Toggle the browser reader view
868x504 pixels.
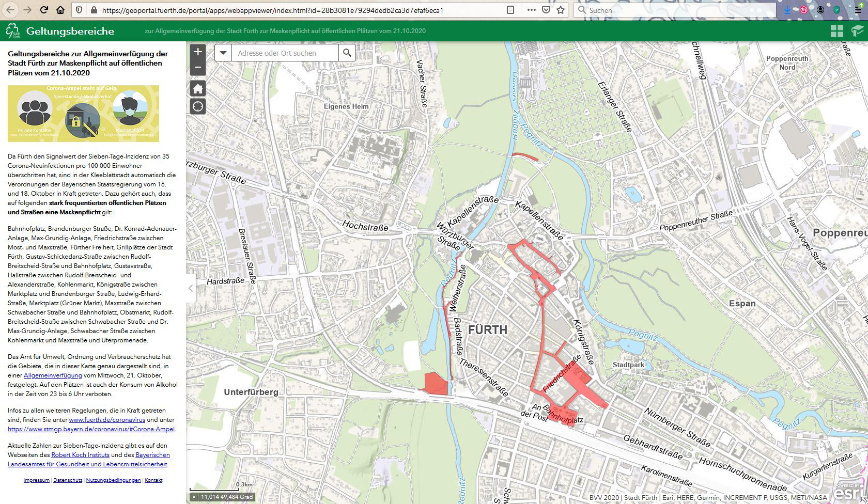coord(510,10)
